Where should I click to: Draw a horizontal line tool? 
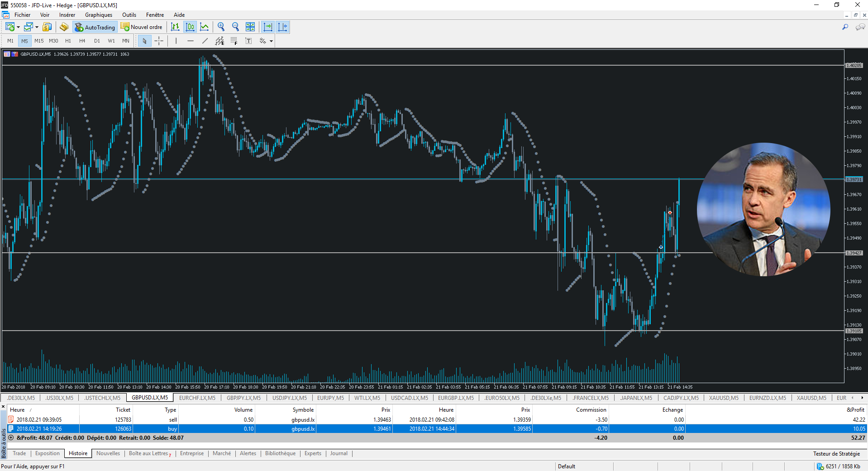pos(191,41)
